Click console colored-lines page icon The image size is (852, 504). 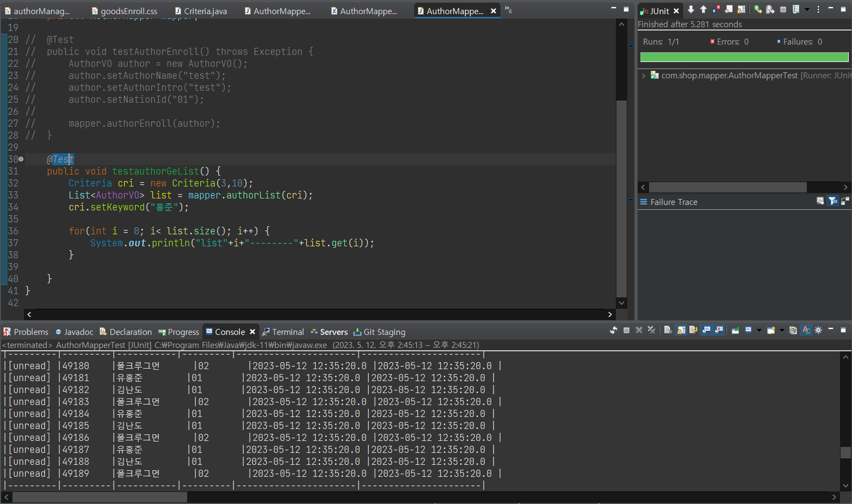point(793,330)
